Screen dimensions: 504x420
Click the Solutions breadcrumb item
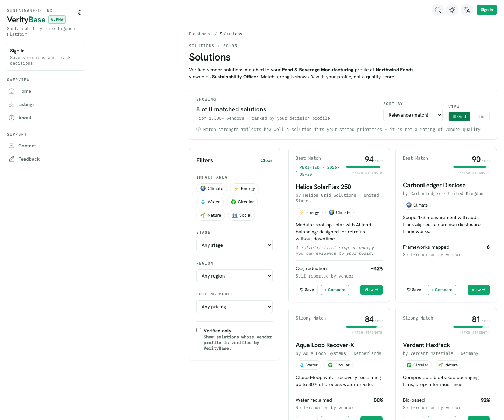point(231,34)
